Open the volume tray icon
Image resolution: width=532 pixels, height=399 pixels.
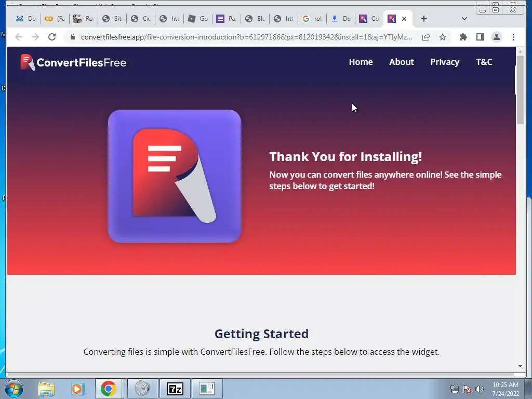[479, 389]
